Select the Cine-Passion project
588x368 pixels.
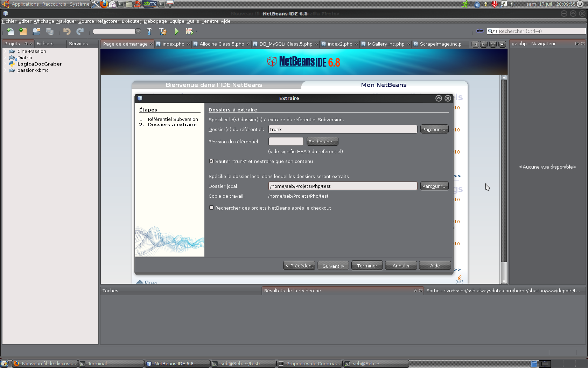coord(32,51)
